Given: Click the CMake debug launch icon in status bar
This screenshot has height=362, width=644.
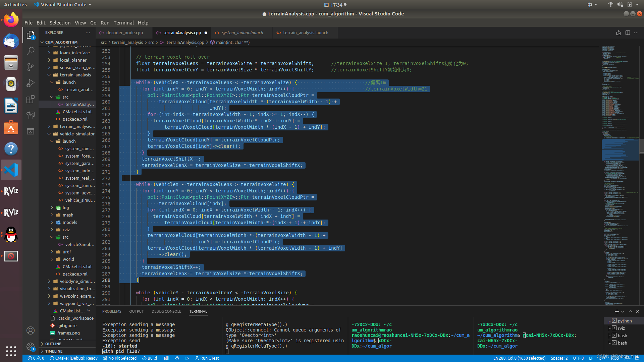Looking at the screenshot, I should [177, 358].
